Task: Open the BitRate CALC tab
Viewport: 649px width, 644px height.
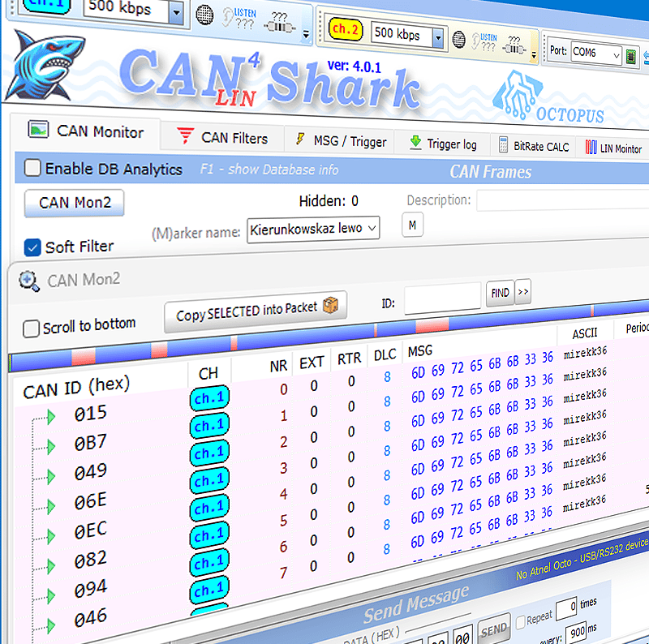Action: pyautogui.click(x=534, y=146)
